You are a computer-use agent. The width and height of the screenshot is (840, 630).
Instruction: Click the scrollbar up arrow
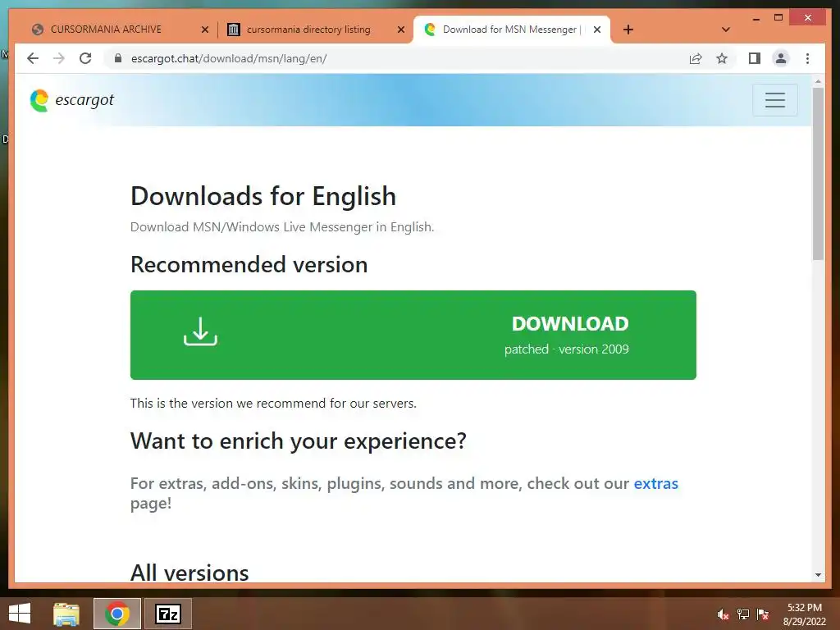[818, 81]
